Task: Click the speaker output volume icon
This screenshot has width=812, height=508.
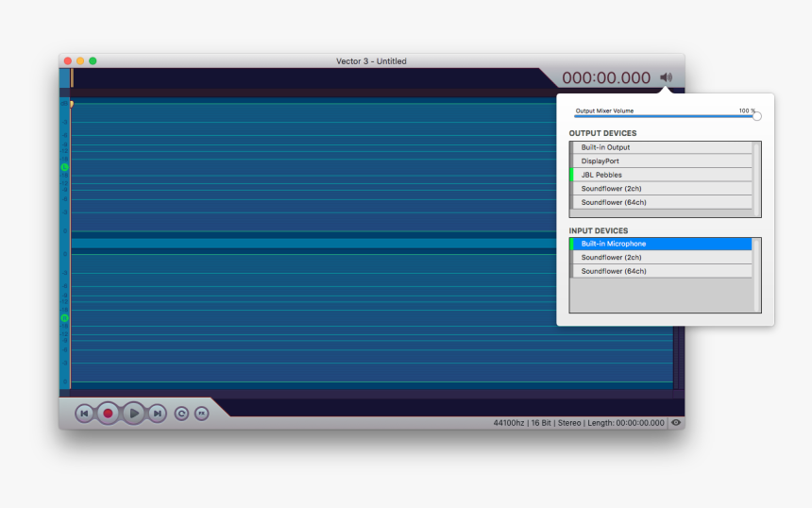Action: pos(666,77)
